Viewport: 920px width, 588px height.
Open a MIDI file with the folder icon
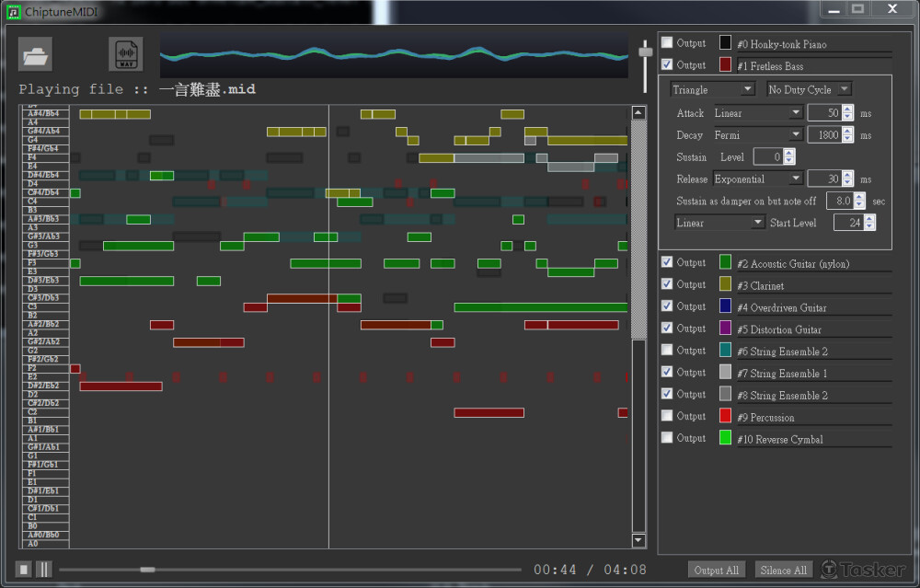point(35,55)
